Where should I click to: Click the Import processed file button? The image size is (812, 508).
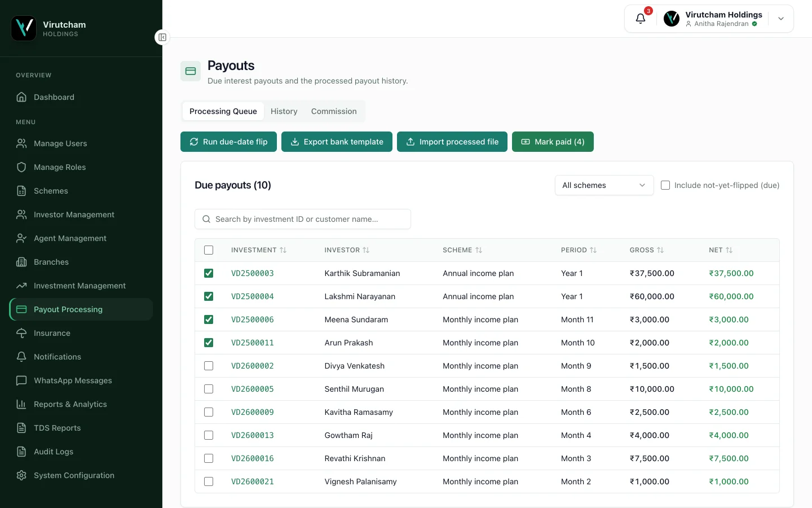[x=452, y=142]
